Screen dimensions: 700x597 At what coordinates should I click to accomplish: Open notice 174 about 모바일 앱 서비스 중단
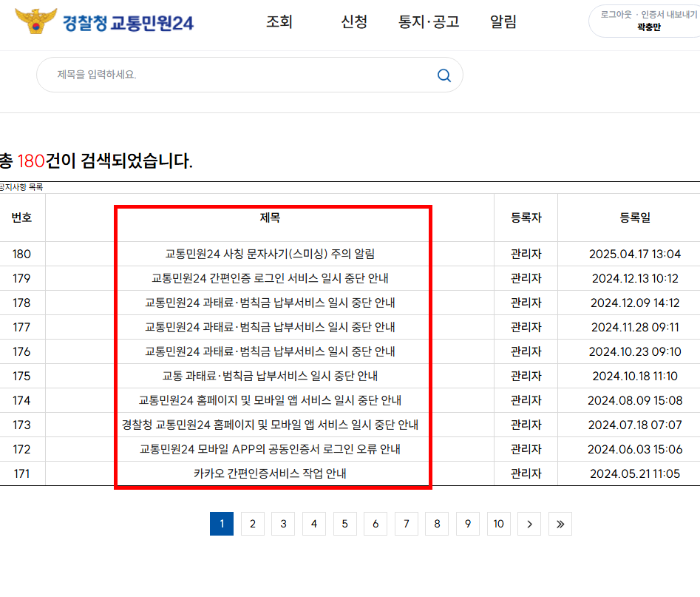(271, 400)
